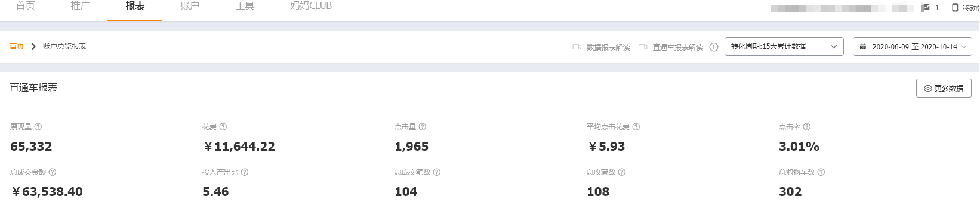This screenshot has height=218, width=980.
Task: Click the info icon beside 直通车报表解读
Action: click(x=714, y=47)
